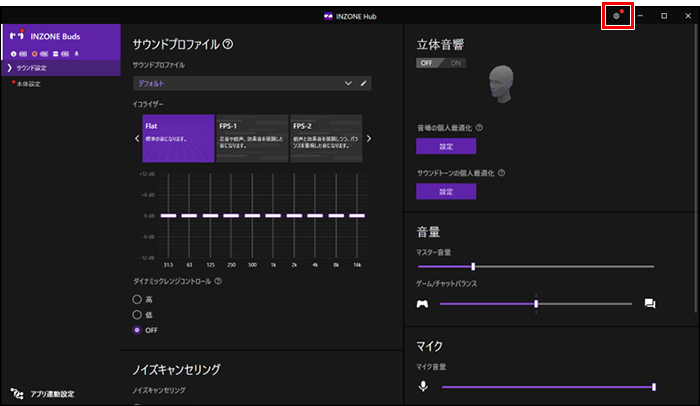Screen dimensions: 700x406
Task: Click the イコライザー label
Action: tap(148, 104)
